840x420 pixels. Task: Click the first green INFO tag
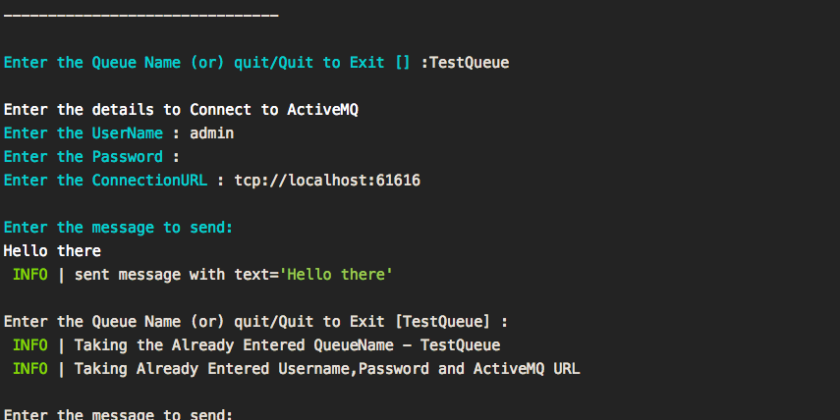coord(30,275)
